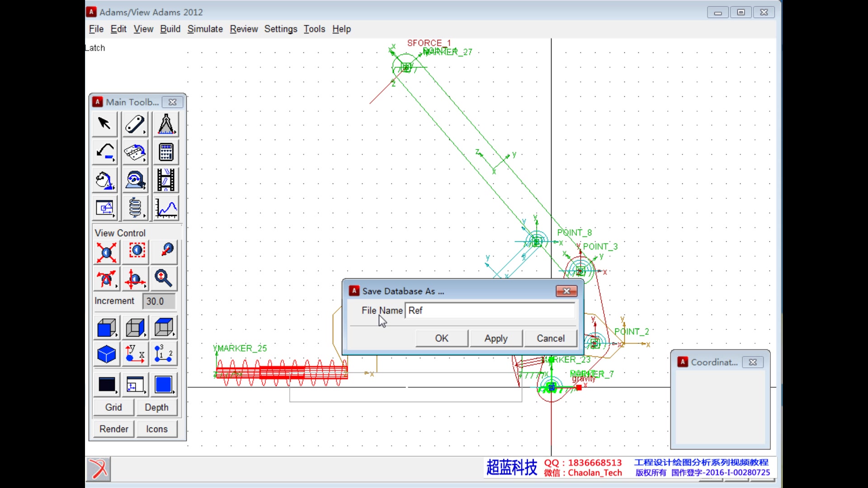Open the motion driver tool

[x=135, y=180]
